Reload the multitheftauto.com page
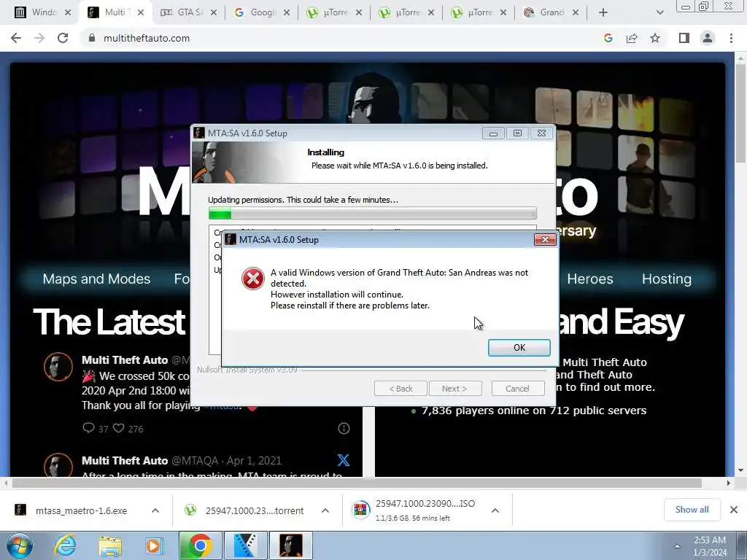 point(63,38)
